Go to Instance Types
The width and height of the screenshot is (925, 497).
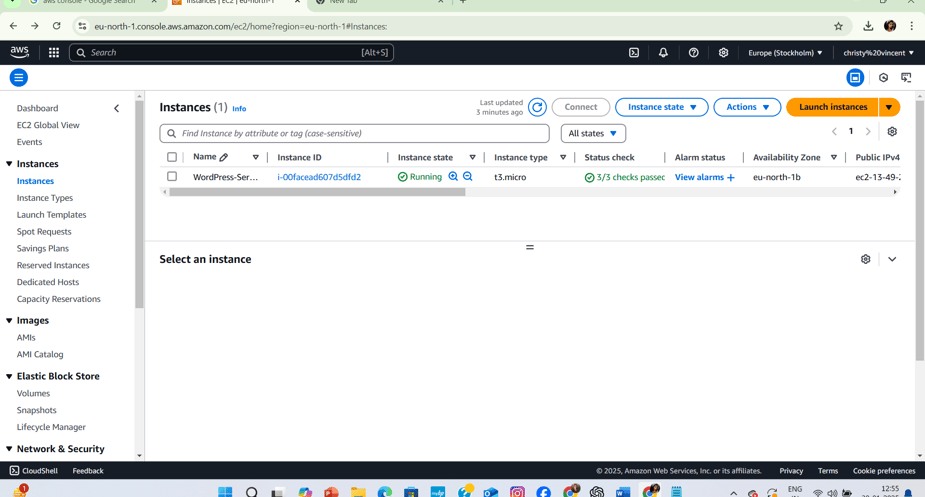[x=45, y=198]
